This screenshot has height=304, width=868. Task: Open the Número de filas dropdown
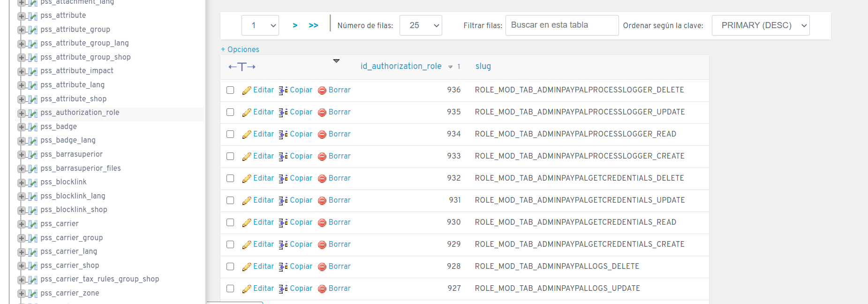click(420, 25)
